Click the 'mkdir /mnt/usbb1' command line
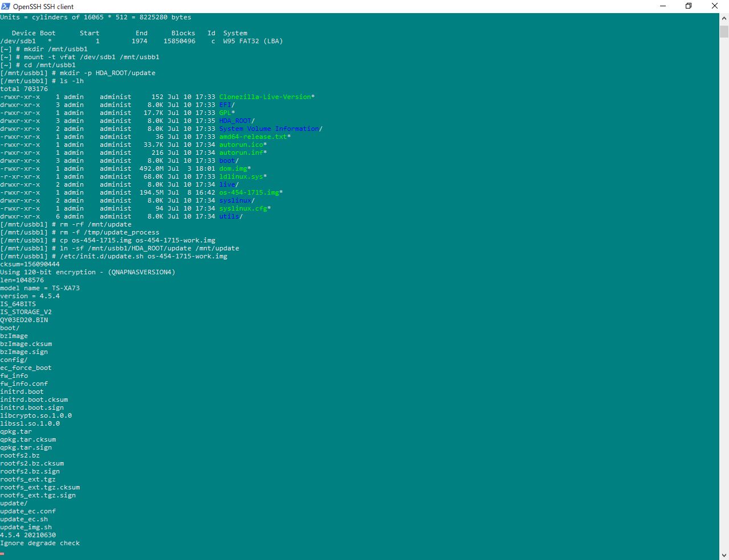Viewport: 729px width, 560px height. click(44, 49)
